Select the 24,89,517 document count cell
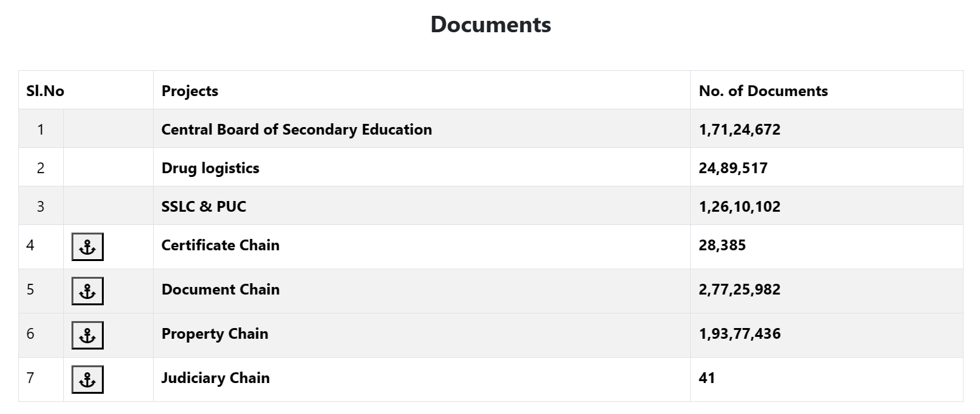Image resolution: width=980 pixels, height=414 pixels. 733,168
